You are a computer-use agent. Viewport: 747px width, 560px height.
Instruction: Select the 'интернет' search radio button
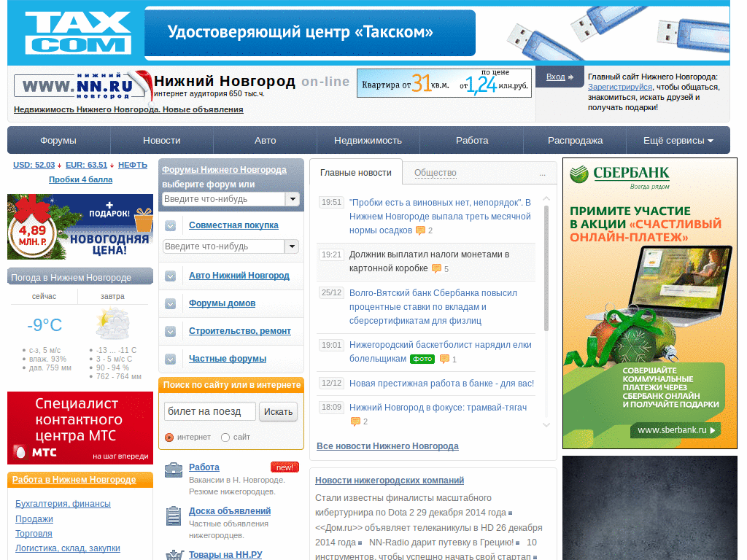point(169,437)
